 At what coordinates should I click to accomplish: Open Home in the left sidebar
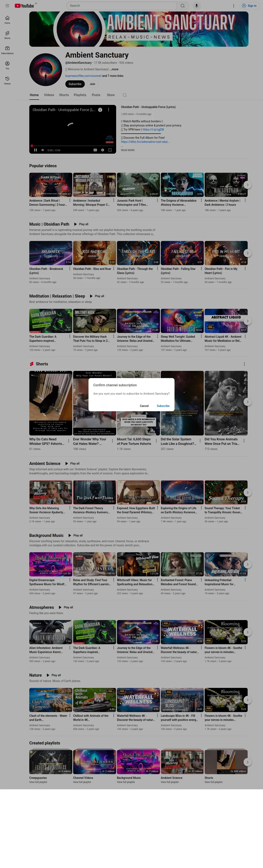pyautogui.click(x=7, y=20)
